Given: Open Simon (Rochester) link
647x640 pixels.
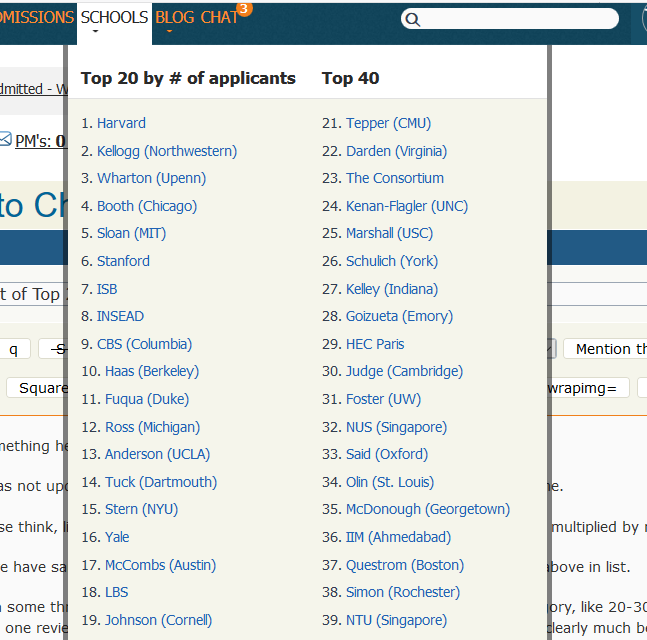Looking at the screenshot, I should (x=403, y=592).
